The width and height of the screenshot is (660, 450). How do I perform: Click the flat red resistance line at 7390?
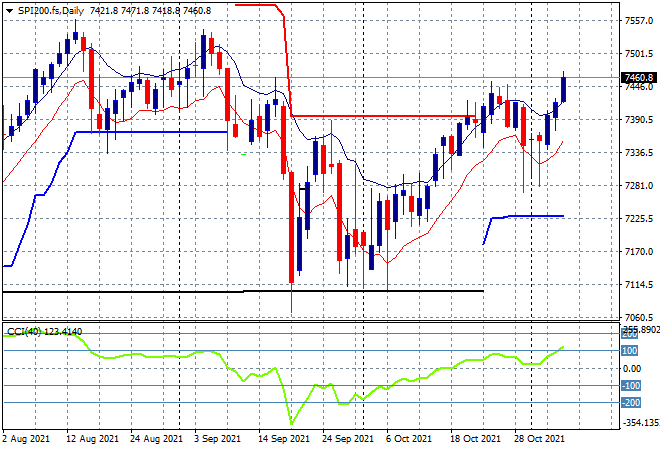(x=383, y=116)
